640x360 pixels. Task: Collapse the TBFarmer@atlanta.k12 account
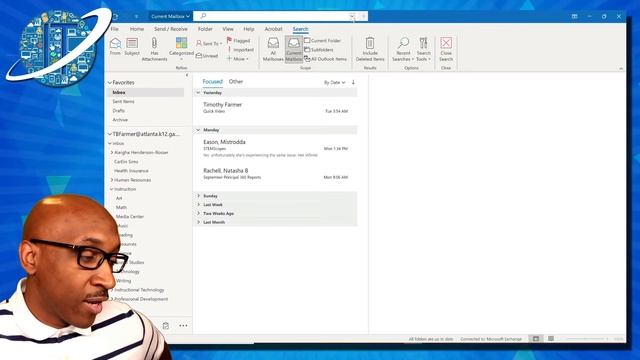[x=109, y=134]
